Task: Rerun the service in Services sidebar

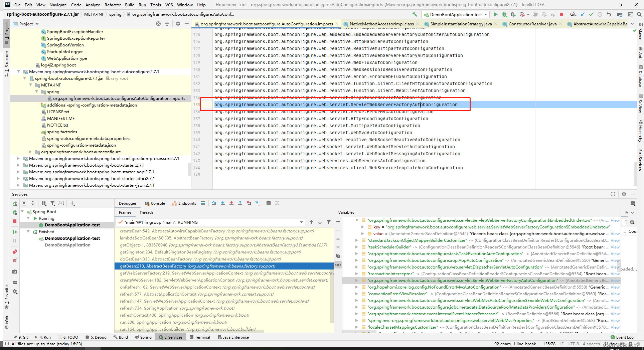Action: pos(15,204)
